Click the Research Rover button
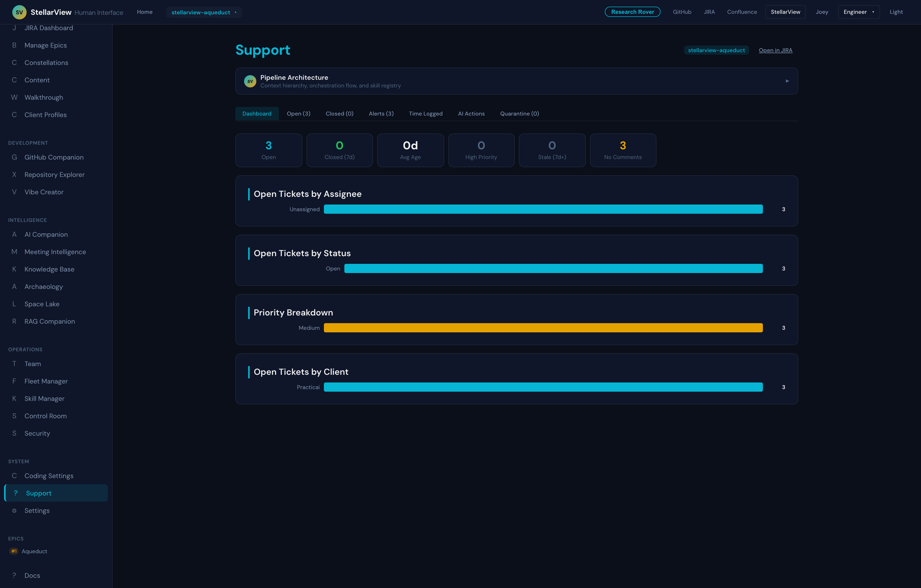 (x=632, y=12)
